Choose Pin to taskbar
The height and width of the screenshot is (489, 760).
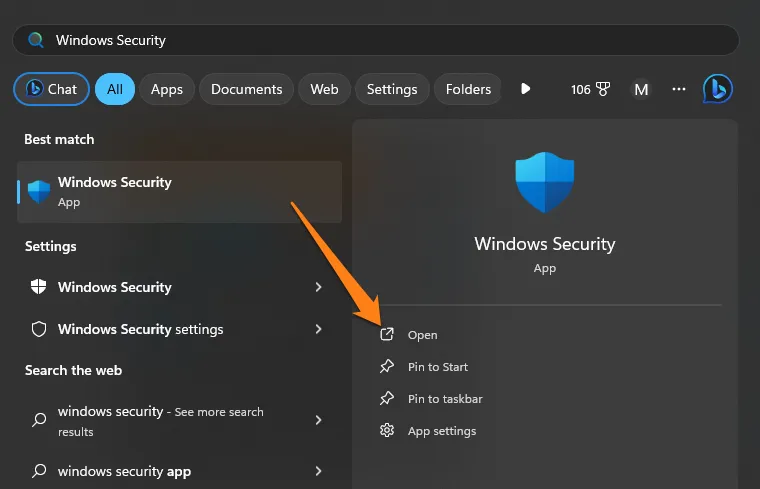coord(445,399)
